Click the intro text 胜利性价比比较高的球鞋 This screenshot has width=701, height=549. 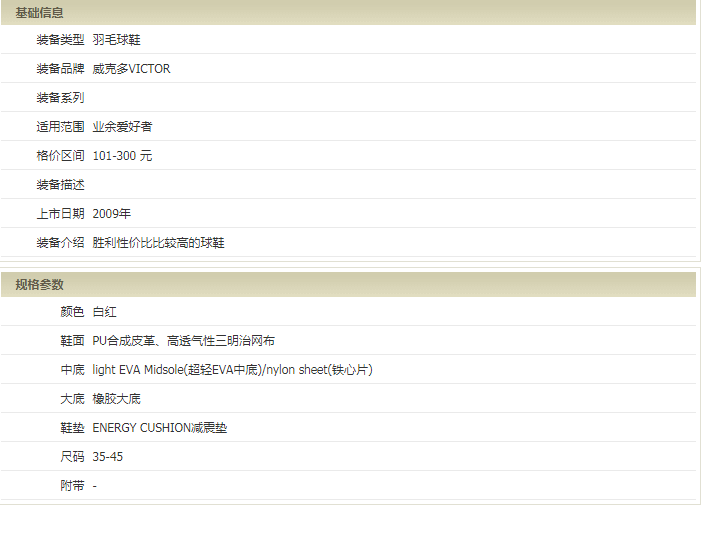coord(158,243)
